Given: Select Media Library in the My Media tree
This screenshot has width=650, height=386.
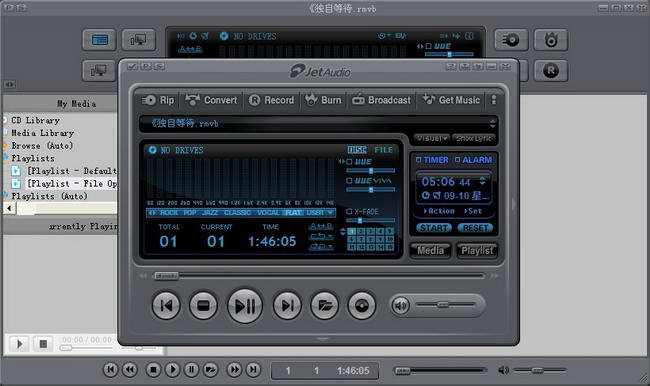Looking at the screenshot, I should point(42,133).
